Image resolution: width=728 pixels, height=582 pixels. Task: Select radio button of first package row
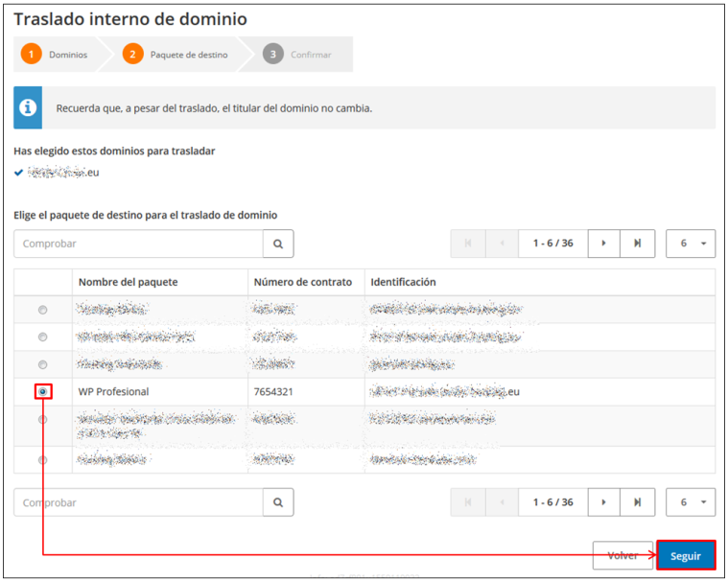[43, 310]
